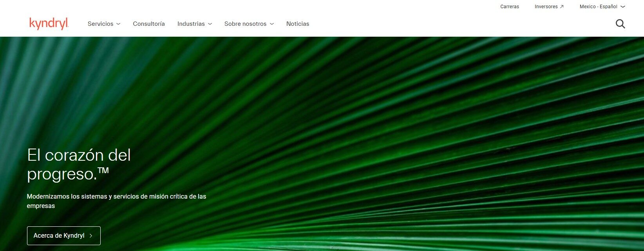Visit the Inversores link text
This screenshot has width=644, height=251.
546,7
